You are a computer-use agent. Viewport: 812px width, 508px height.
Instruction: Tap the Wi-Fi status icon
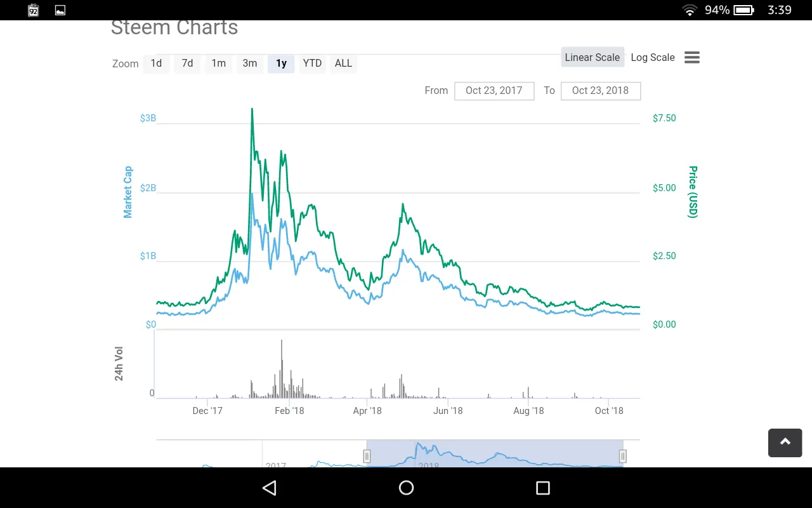click(x=690, y=10)
